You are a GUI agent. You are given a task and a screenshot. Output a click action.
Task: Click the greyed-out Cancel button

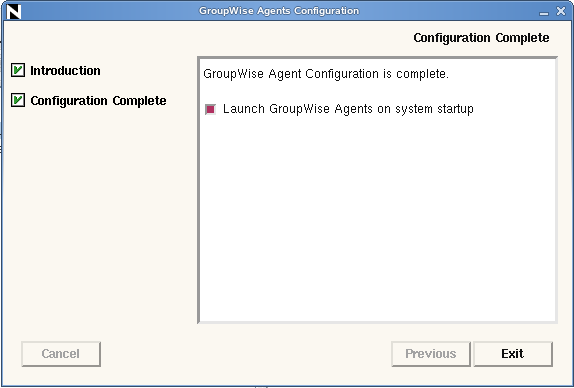coord(61,354)
